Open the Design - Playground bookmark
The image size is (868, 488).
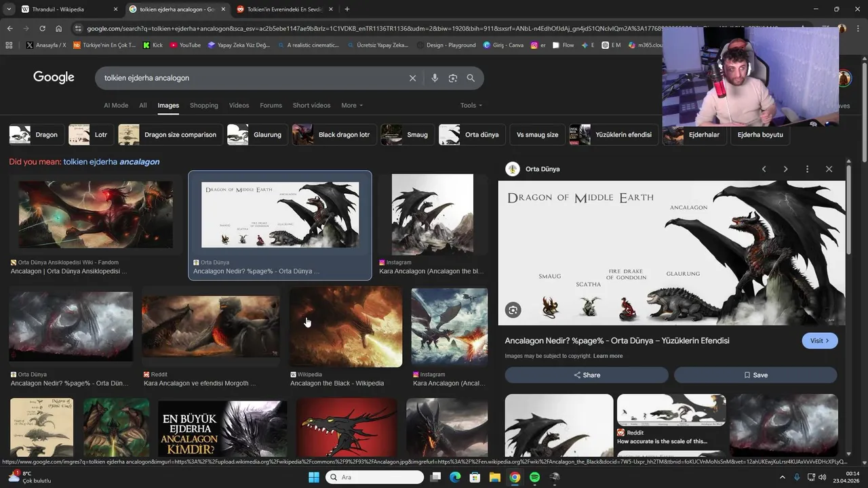tap(446, 45)
